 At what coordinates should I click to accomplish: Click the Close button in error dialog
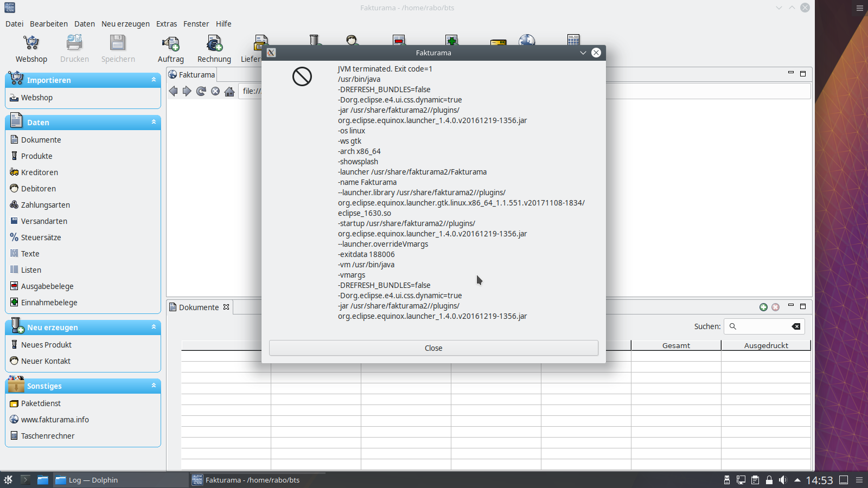coord(433,348)
